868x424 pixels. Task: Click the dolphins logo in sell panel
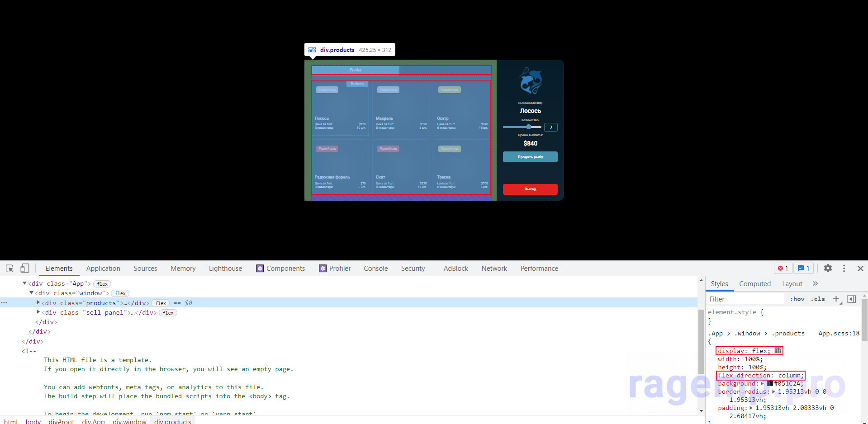point(530,80)
